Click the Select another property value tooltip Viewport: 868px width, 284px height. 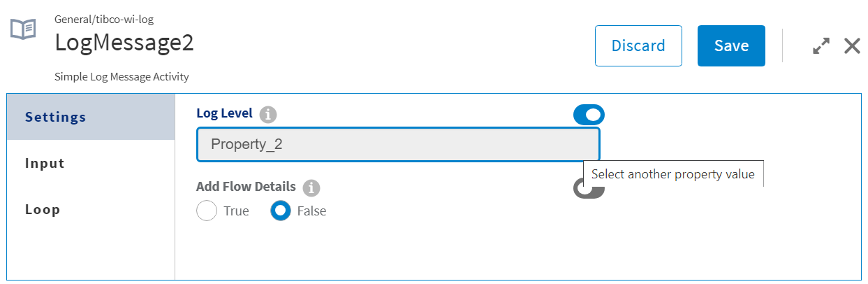(x=672, y=174)
